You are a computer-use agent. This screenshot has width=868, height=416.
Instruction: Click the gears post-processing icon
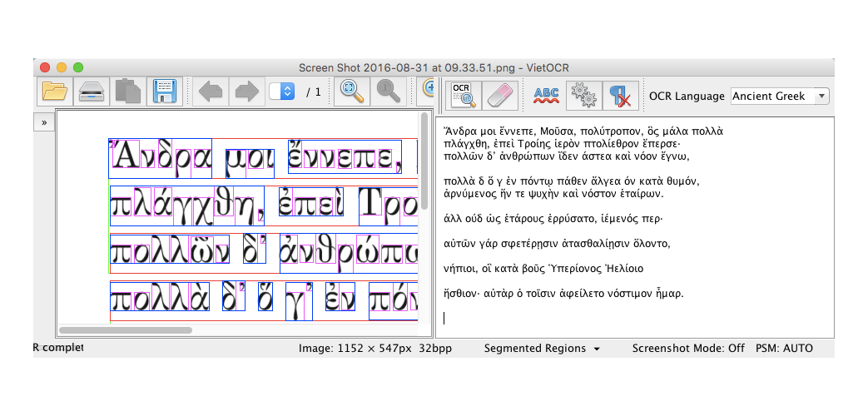coord(583,97)
